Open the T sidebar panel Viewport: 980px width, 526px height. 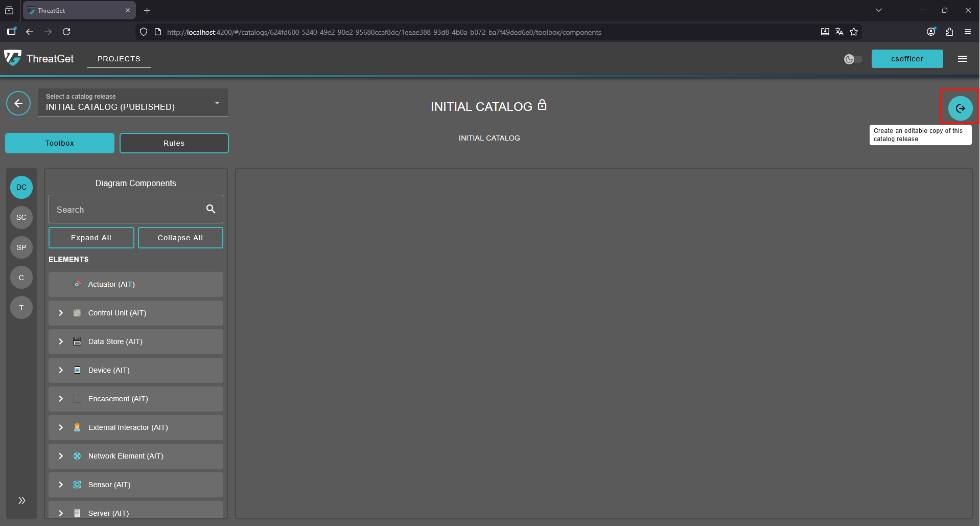(21, 307)
